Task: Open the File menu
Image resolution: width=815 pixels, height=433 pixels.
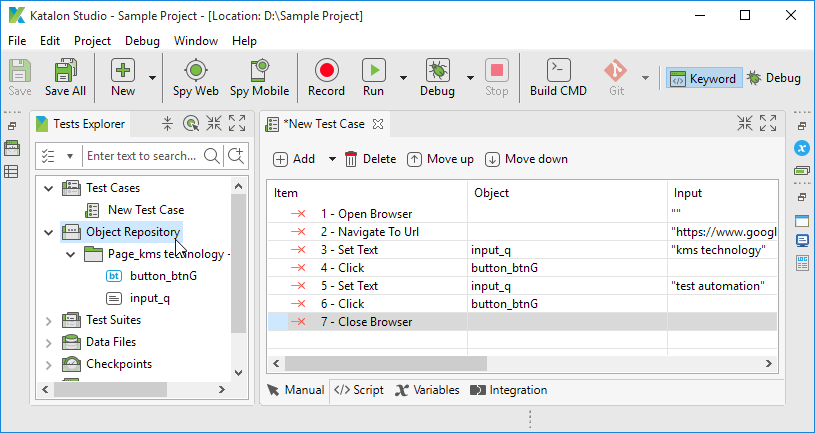Action: (x=17, y=41)
